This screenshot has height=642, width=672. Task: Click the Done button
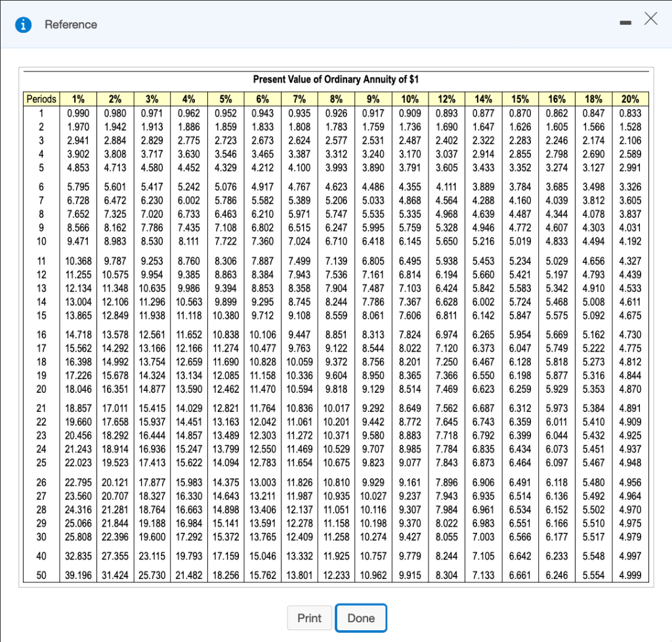pos(361,617)
